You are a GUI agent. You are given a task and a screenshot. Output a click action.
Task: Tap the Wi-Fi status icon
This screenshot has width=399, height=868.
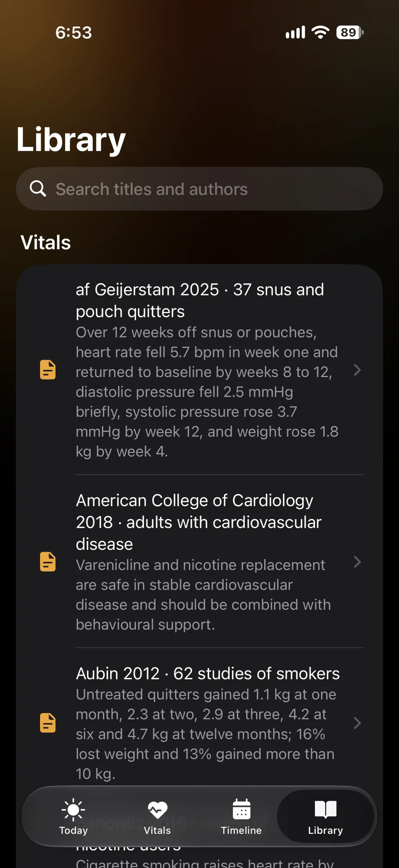321,33
